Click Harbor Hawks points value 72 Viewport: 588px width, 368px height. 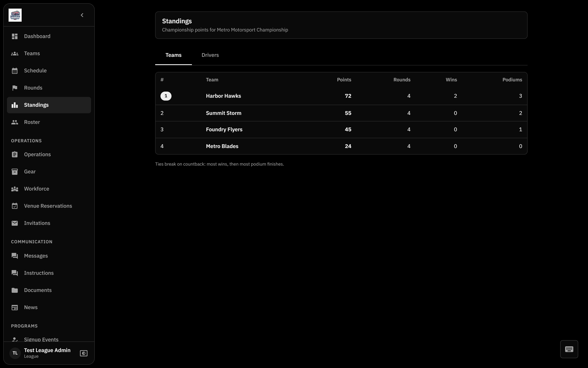pyautogui.click(x=348, y=96)
